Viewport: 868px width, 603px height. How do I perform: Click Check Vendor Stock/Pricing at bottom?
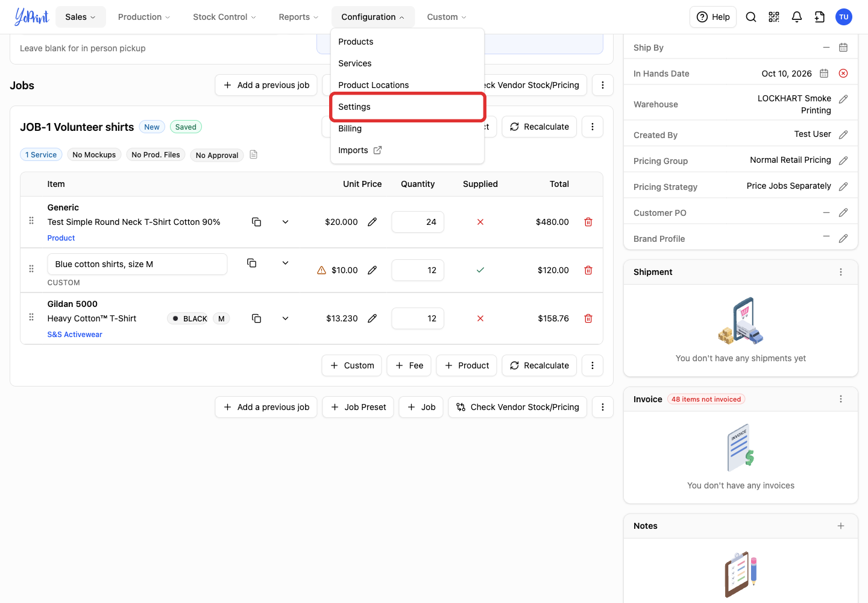click(x=518, y=407)
